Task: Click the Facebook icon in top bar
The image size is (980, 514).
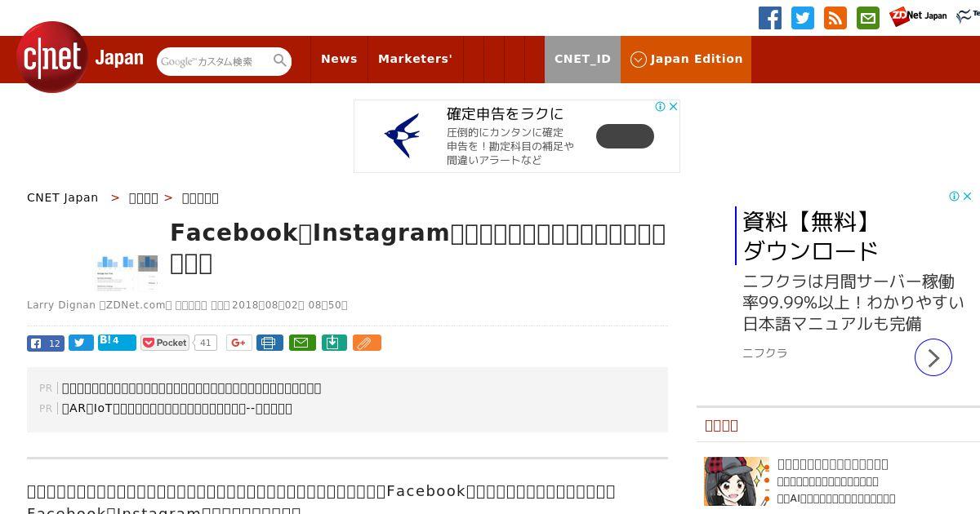Action: [770, 18]
